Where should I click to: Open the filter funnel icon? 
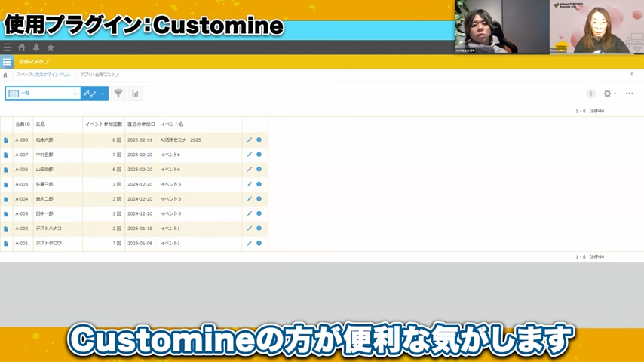click(x=118, y=94)
